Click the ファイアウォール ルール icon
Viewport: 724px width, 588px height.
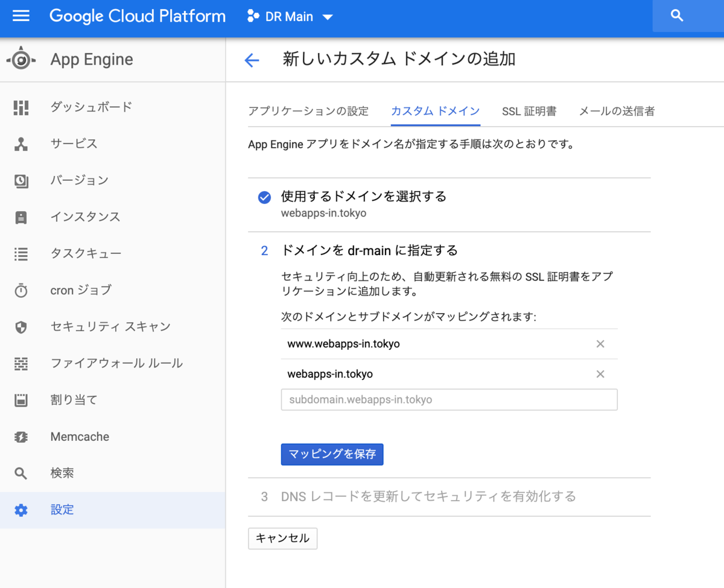click(x=21, y=364)
